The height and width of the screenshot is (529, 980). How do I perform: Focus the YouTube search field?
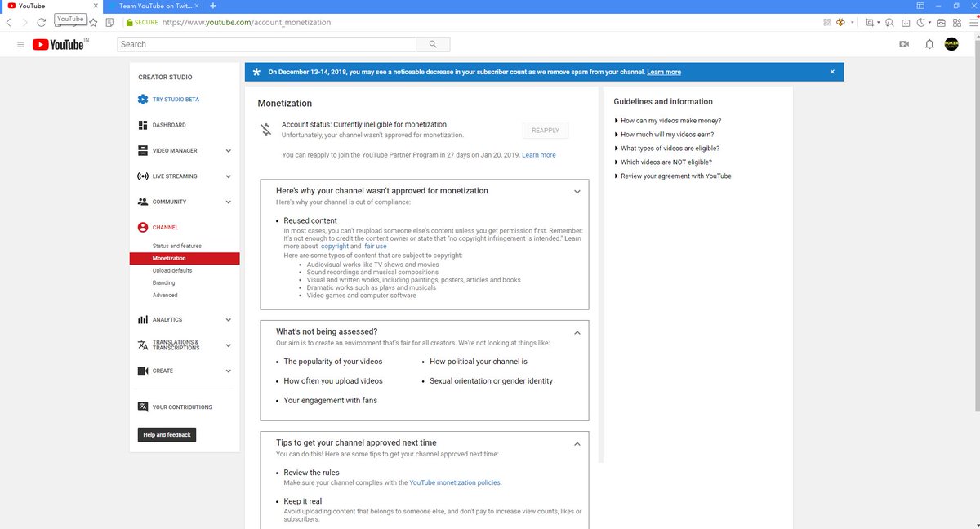click(x=266, y=44)
